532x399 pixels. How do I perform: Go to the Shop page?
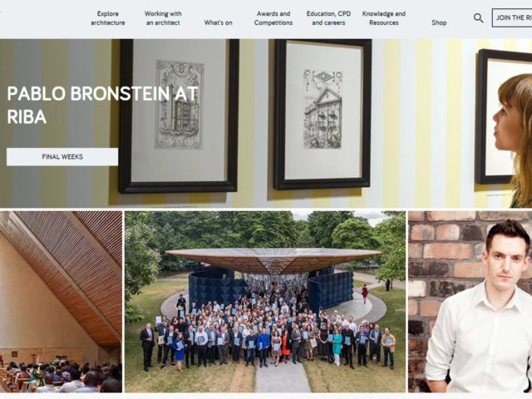point(439,22)
